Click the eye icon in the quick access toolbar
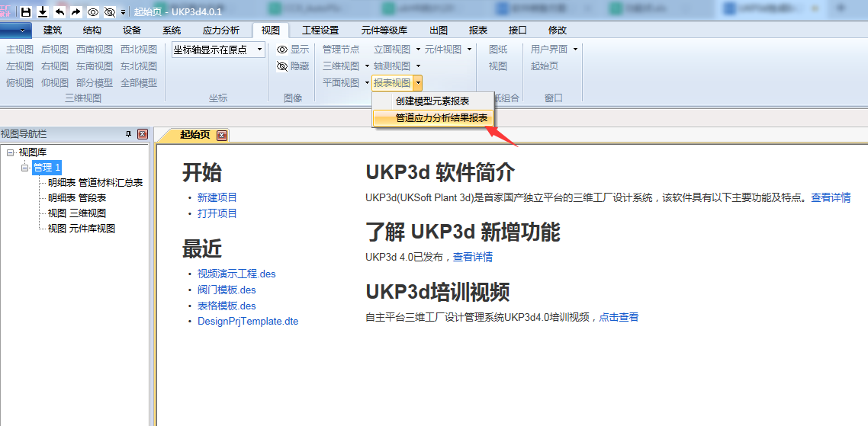 click(x=93, y=12)
